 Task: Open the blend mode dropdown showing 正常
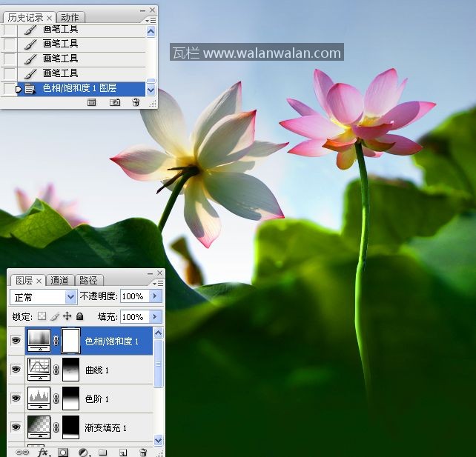(x=44, y=296)
